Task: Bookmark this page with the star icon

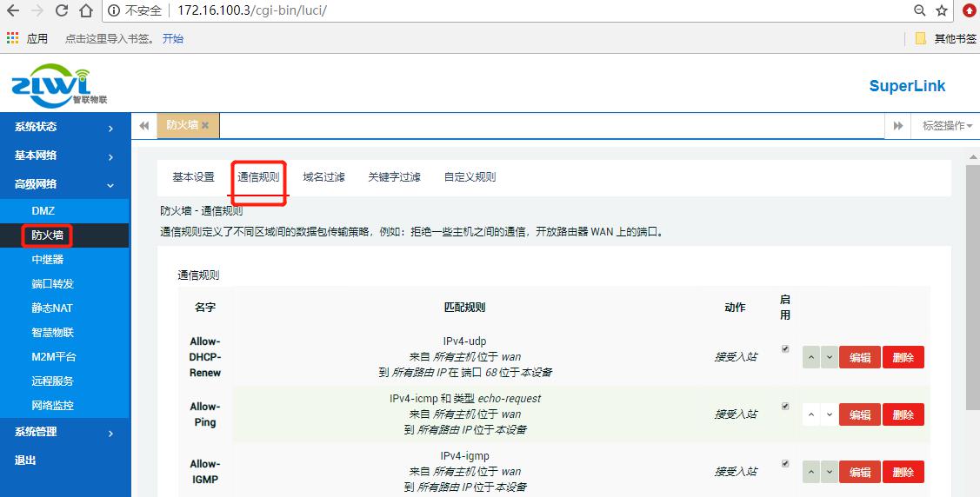Action: [x=942, y=10]
